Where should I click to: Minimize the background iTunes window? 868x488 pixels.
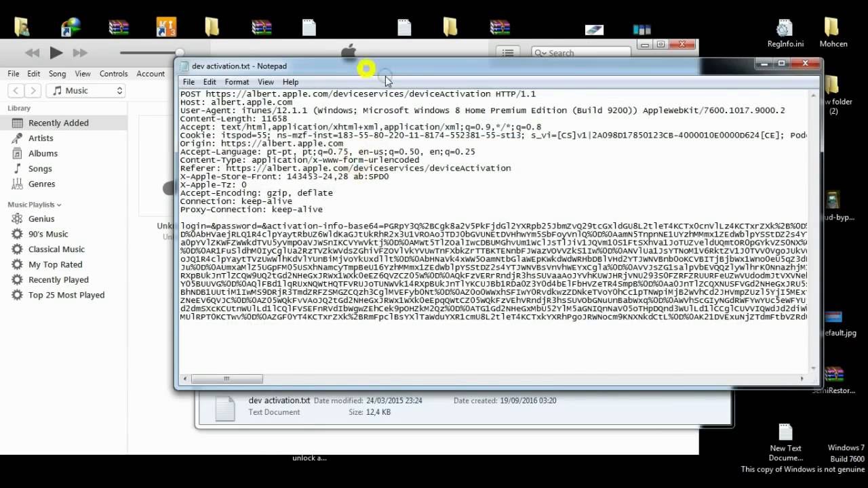pyautogui.click(x=645, y=45)
